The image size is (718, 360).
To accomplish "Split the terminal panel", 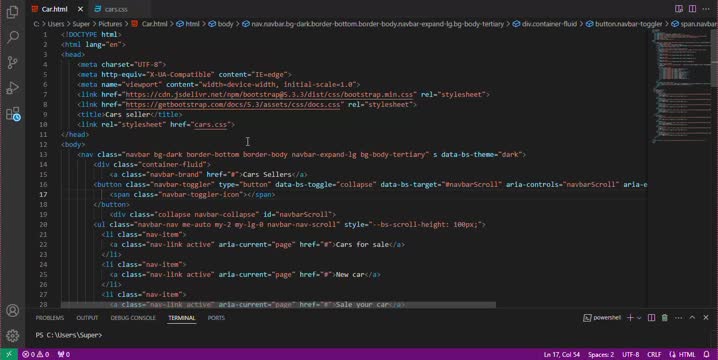I will click(651, 317).
